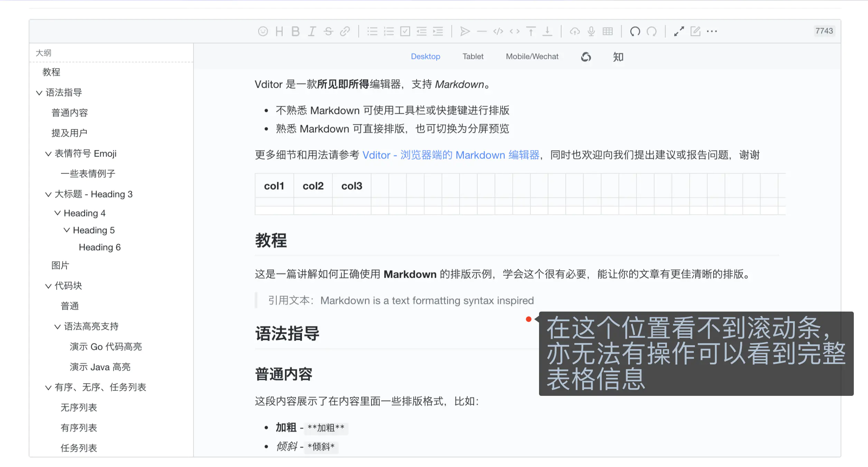The height and width of the screenshot is (467, 868).
Task: Collapse the Heading 4 outline node
Action: [57, 213]
